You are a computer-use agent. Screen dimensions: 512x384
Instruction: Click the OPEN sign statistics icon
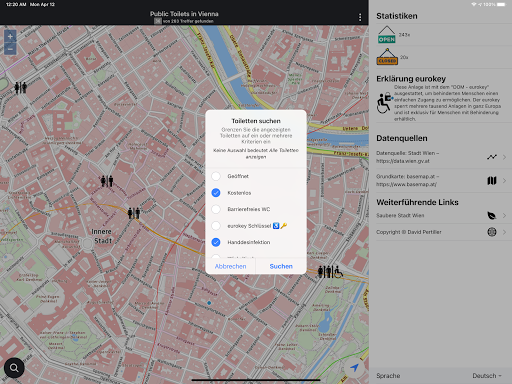click(x=387, y=35)
